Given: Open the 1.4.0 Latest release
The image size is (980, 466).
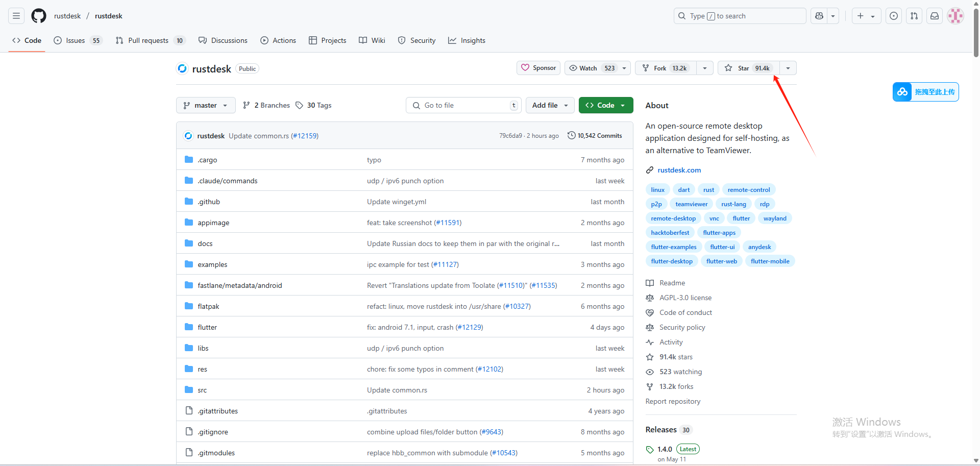Looking at the screenshot, I should (673, 449).
